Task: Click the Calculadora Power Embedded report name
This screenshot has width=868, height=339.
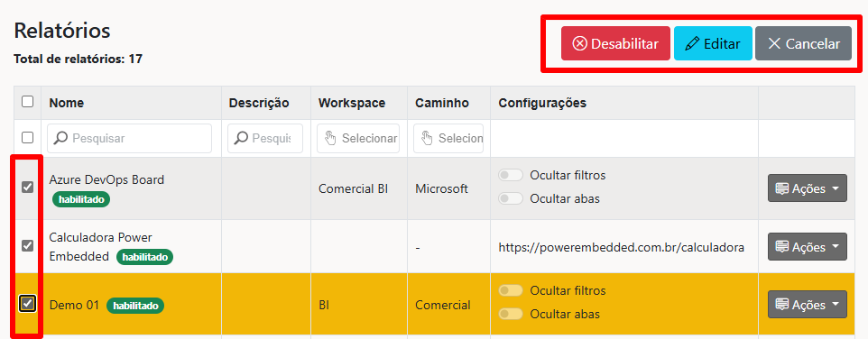Action: point(101,247)
